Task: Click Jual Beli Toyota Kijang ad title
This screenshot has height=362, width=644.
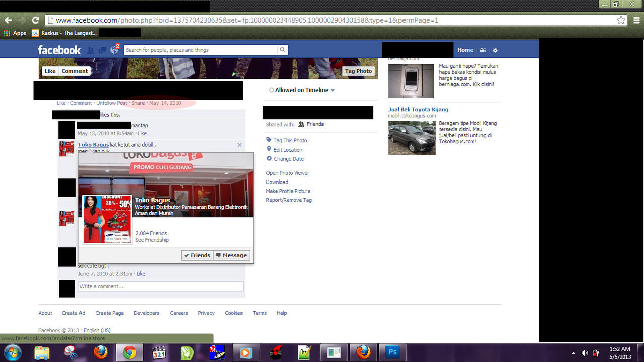Action: (418, 109)
